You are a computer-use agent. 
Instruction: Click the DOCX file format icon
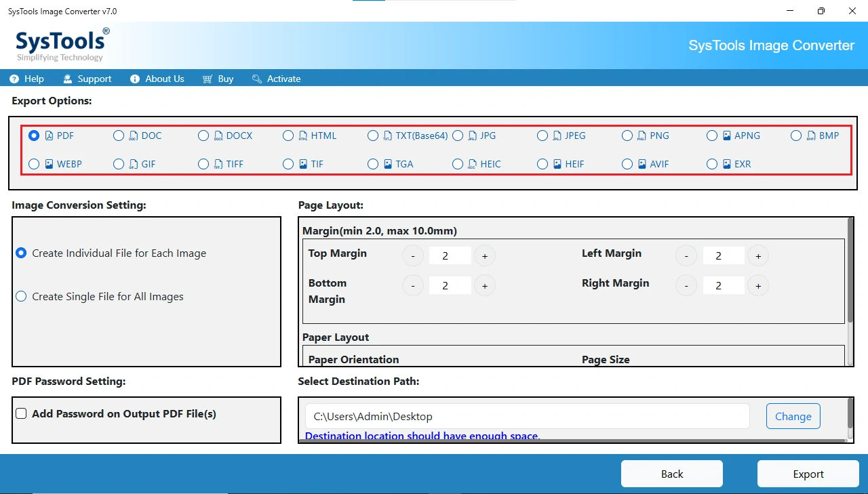click(218, 136)
